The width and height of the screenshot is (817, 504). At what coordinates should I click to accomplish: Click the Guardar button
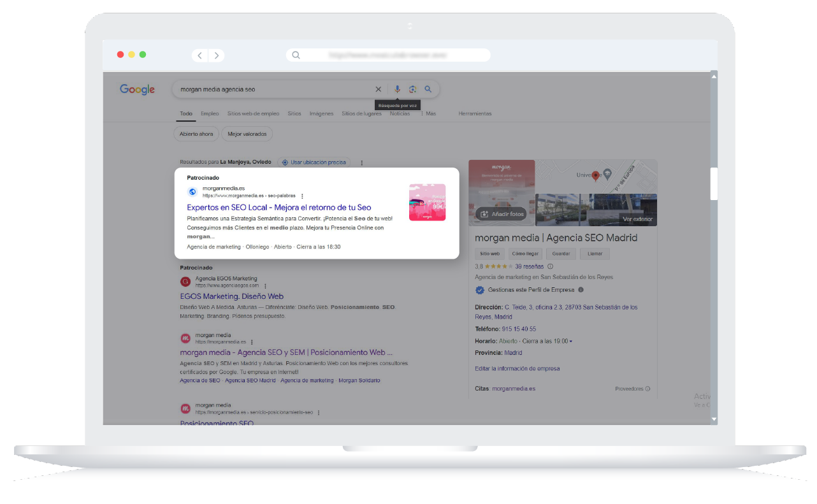tap(561, 254)
